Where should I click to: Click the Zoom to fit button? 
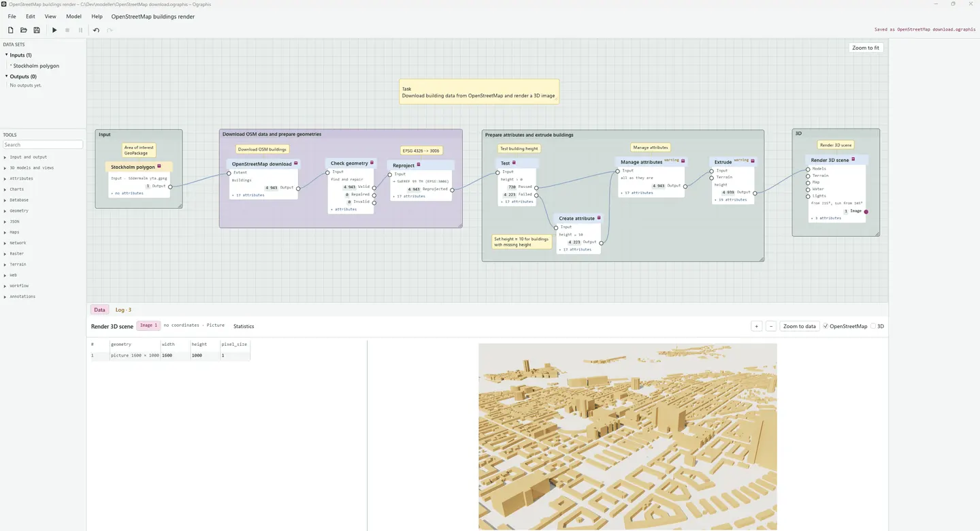point(866,48)
